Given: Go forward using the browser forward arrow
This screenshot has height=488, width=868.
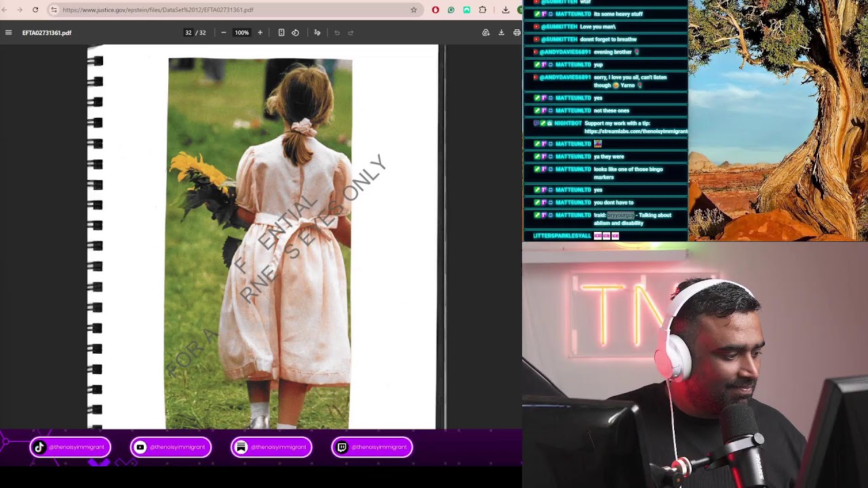Looking at the screenshot, I should click(19, 10).
